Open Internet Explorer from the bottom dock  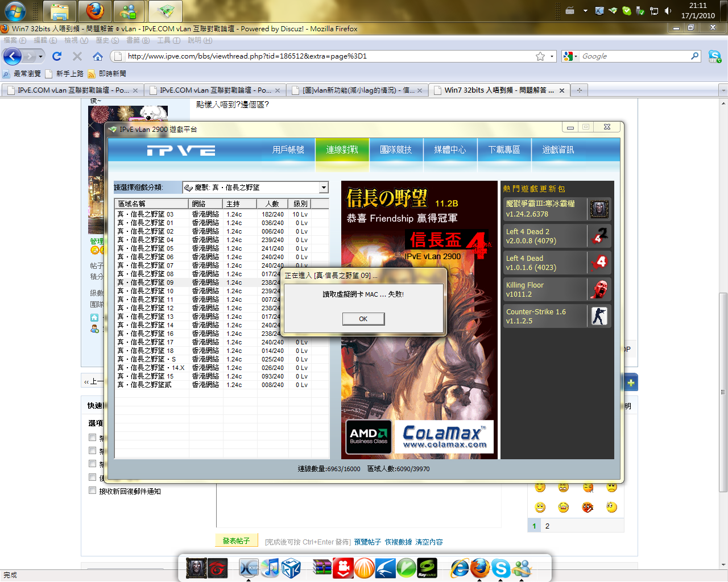[460, 567]
